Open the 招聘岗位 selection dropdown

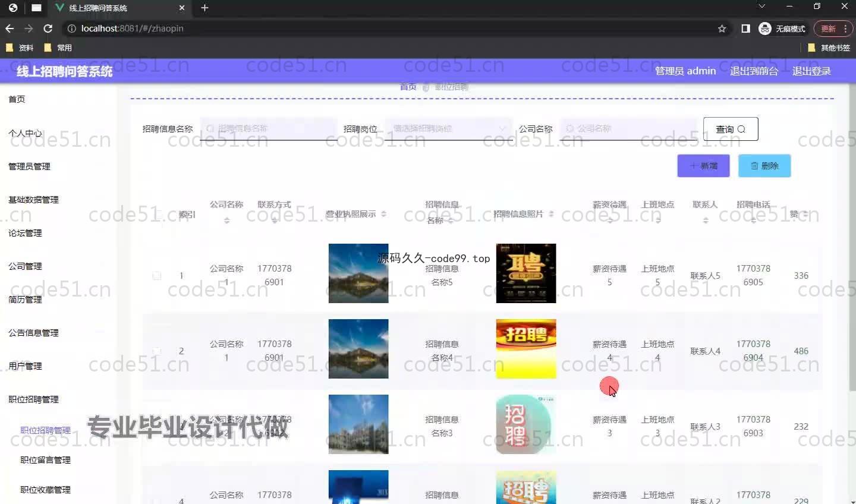448,128
